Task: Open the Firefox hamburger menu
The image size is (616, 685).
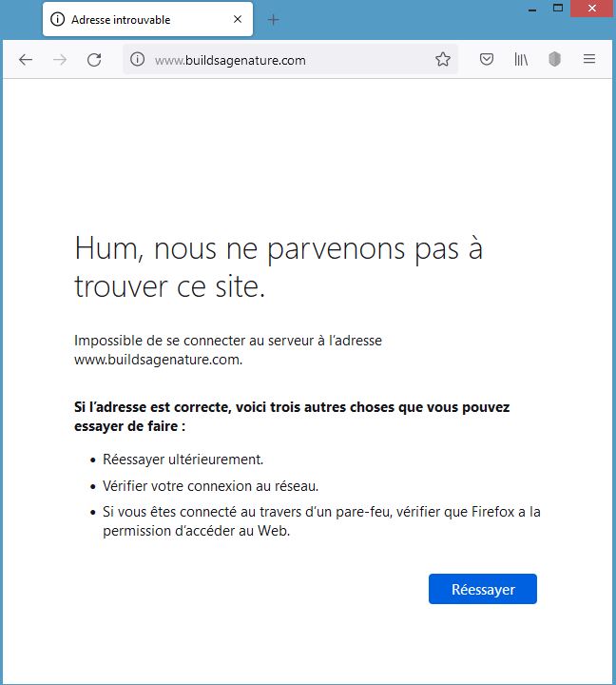Action: (589, 60)
